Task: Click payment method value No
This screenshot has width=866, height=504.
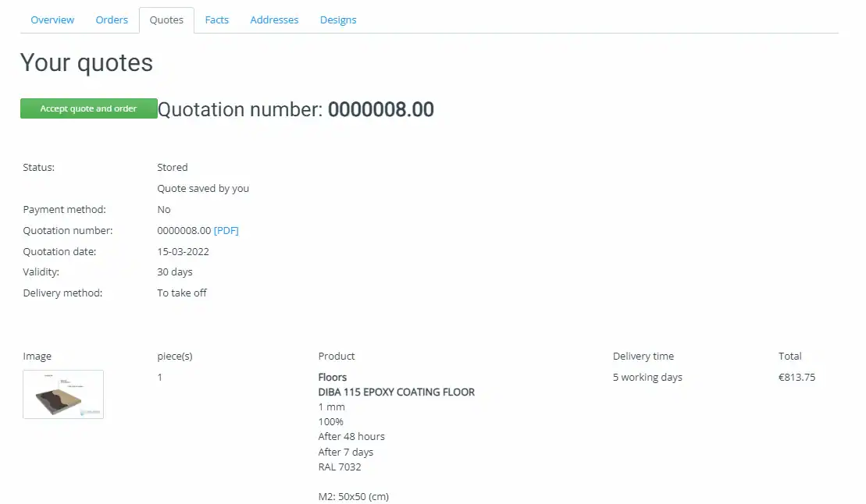Action: (163, 209)
